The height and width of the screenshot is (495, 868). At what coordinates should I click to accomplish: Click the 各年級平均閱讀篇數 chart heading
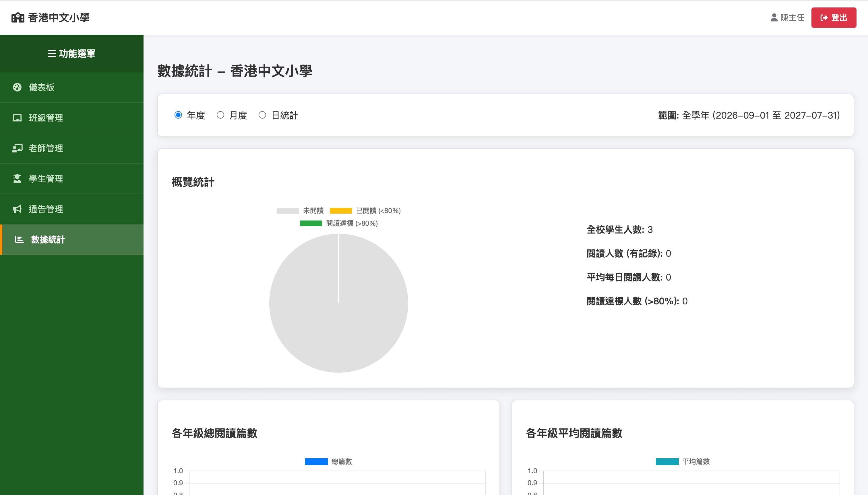click(574, 433)
